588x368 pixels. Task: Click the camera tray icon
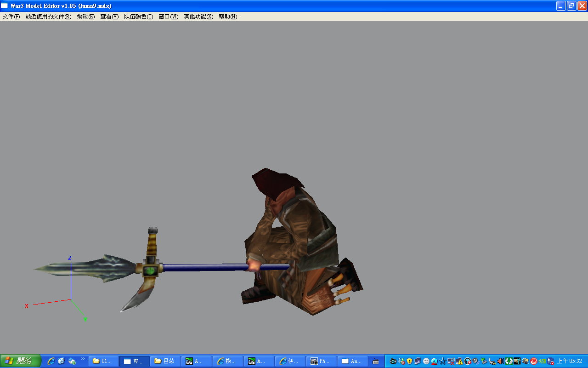coord(393,361)
